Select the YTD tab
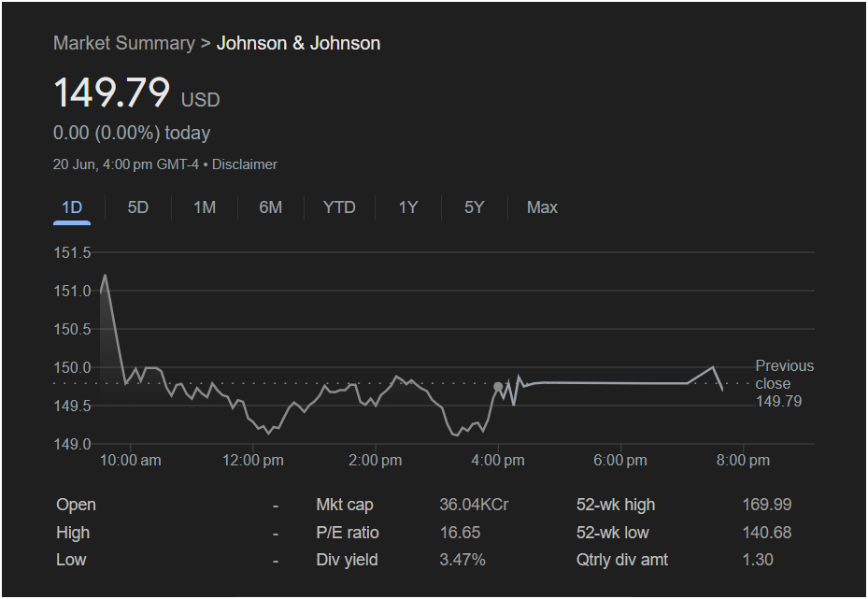Screen dimensions: 868x599 (339, 207)
